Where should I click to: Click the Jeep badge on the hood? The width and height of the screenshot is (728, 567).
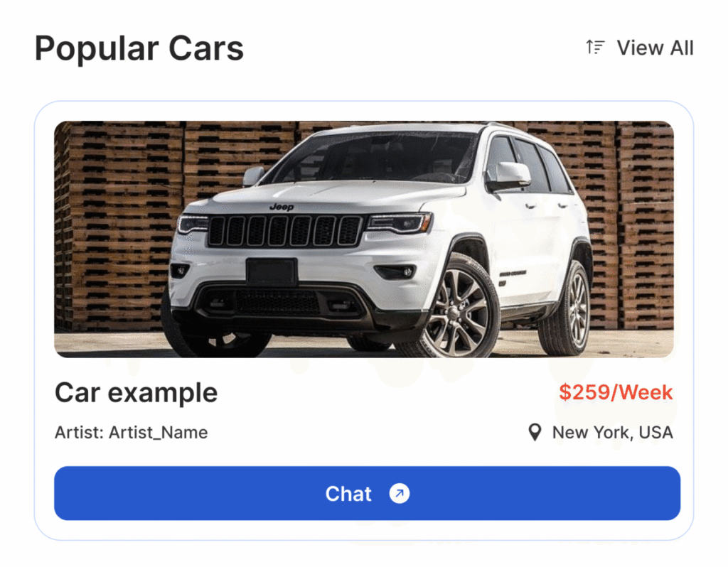[x=282, y=207]
